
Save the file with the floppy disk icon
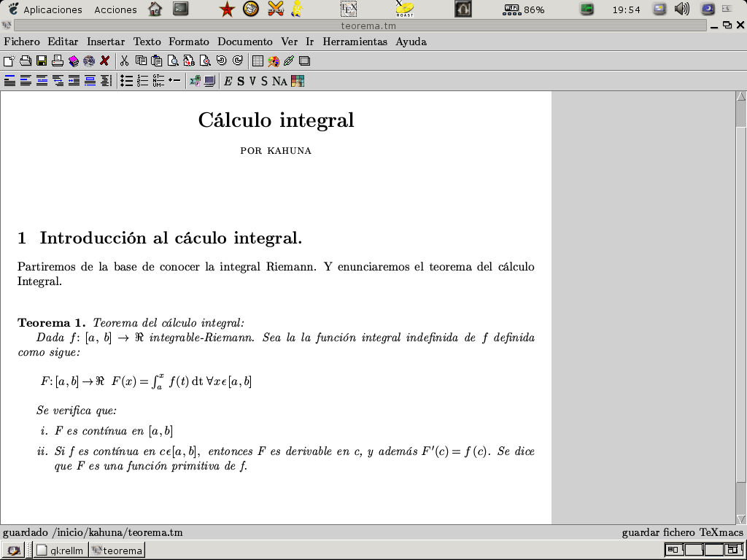coord(42,61)
